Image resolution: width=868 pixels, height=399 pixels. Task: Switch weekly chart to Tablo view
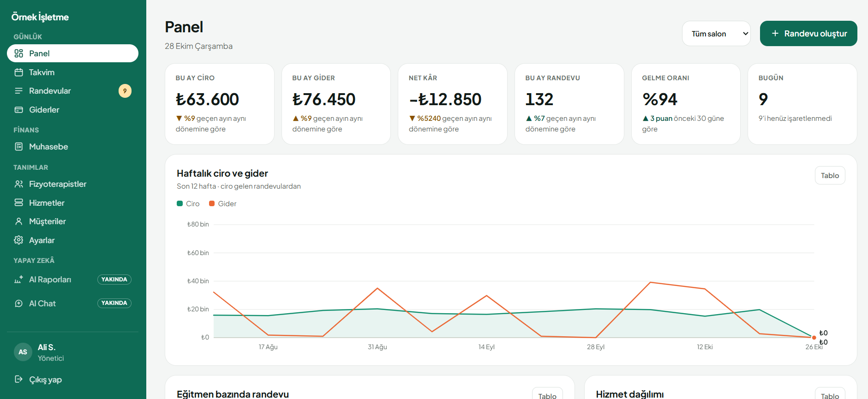pos(830,175)
